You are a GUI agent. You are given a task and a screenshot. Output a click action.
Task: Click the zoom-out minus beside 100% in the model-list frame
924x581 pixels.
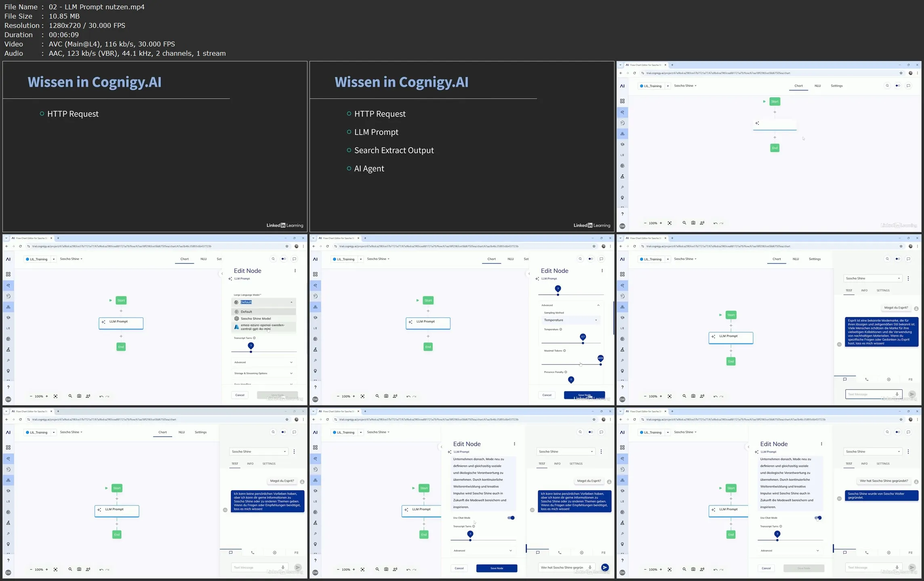[x=31, y=396]
